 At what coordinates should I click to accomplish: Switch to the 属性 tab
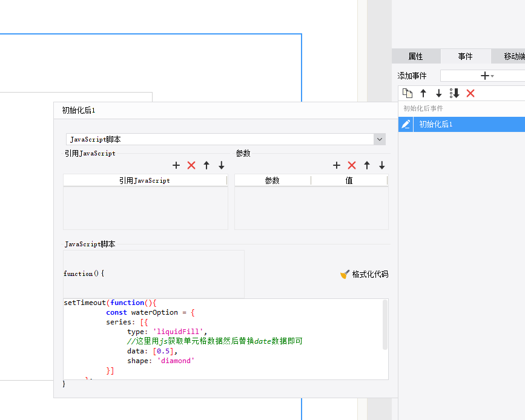click(x=415, y=56)
